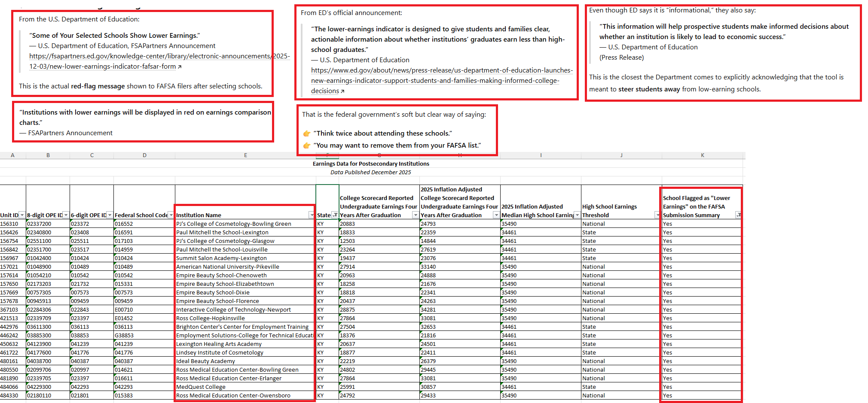Click the active filter icon on State column
The height and width of the screenshot is (403, 868).
(335, 215)
